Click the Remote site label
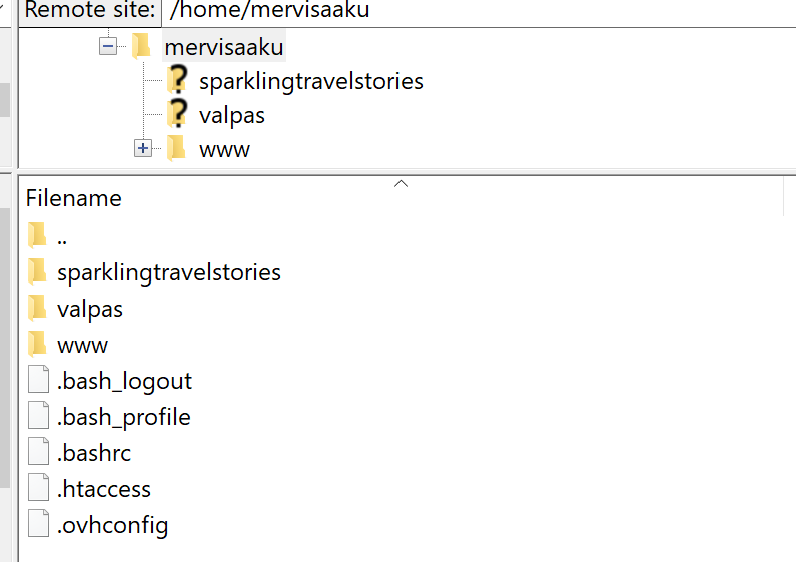Viewport: 796px width, 562px height. [x=90, y=11]
